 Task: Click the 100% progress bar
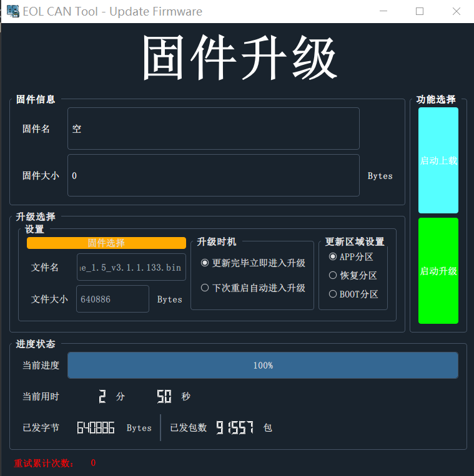[263, 365]
